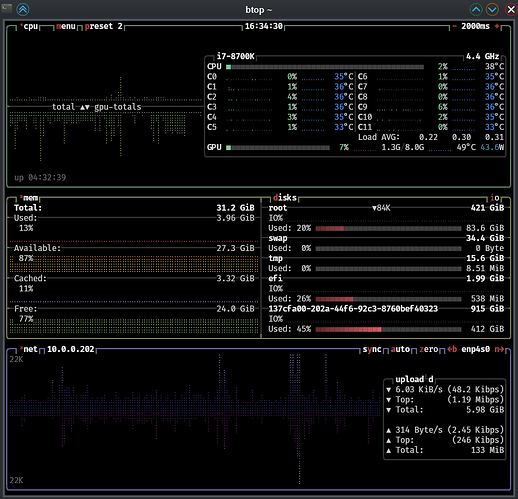Click the window minimize down-chevron icon
Image resolution: width=518 pixels, height=499 pixels.
coord(492,9)
